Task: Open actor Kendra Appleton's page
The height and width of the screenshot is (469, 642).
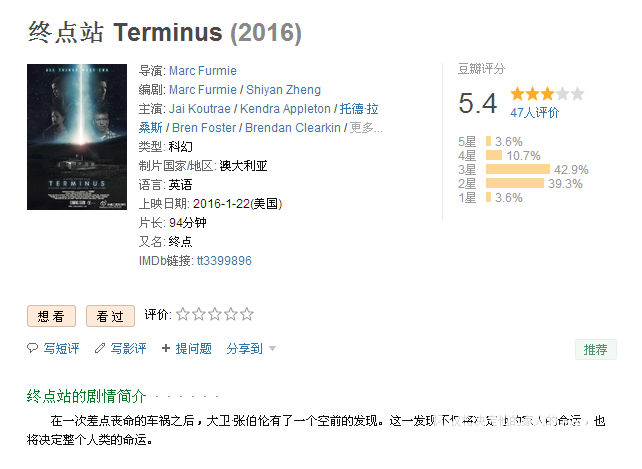Action: pos(285,109)
